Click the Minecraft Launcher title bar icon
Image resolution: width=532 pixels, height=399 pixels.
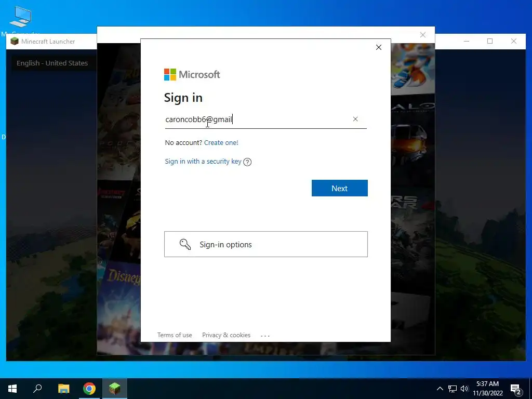coord(14,42)
